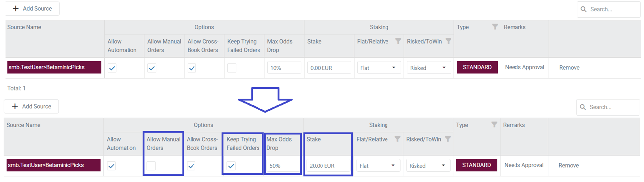Click the magnifier icon in upper search box

(x=584, y=9)
